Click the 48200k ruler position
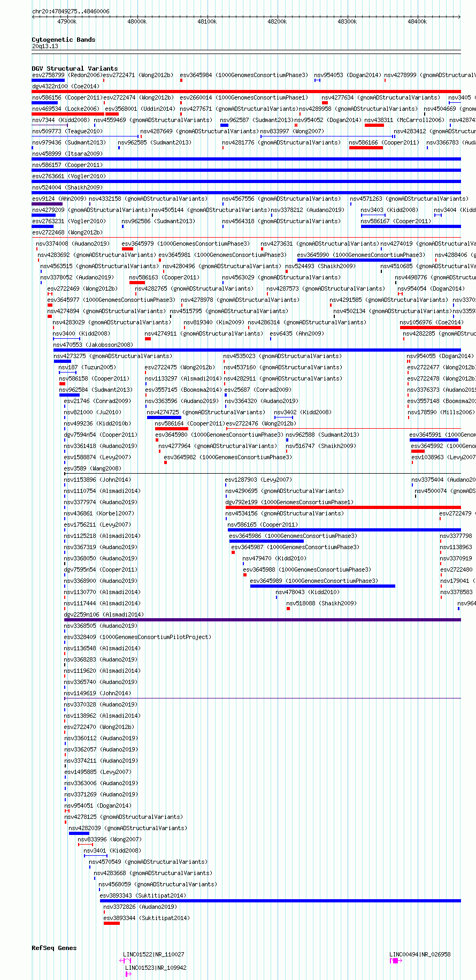This screenshot has height=980, width=476. (x=277, y=21)
